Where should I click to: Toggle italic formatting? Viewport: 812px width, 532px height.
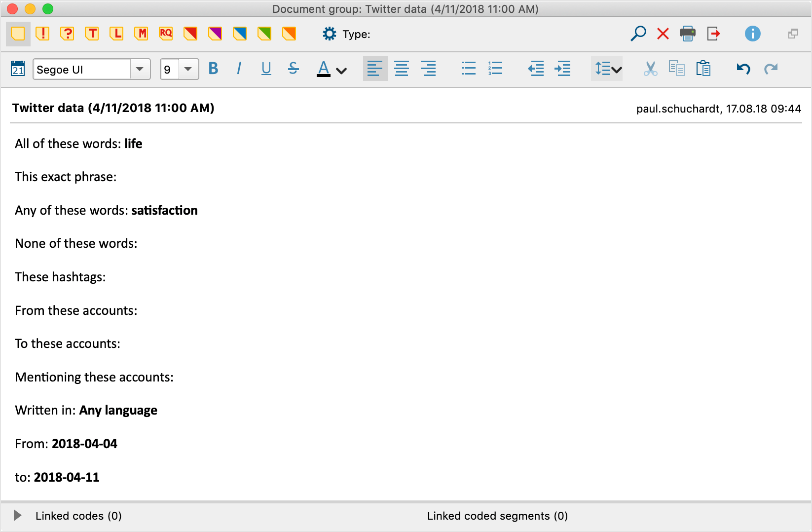tap(239, 69)
